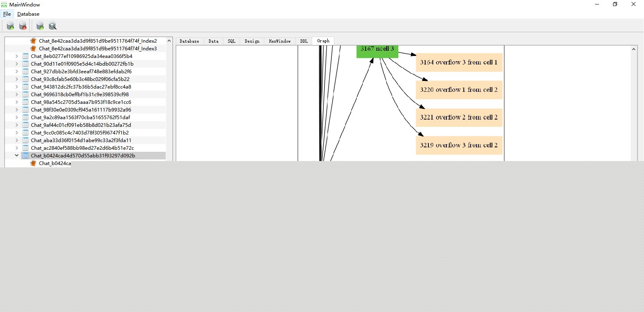Click table icon of Chat_927dbb2e3bfd3eeaf748e883efdab2f6
Viewport: 644px width, 312px height.
(x=25, y=71)
